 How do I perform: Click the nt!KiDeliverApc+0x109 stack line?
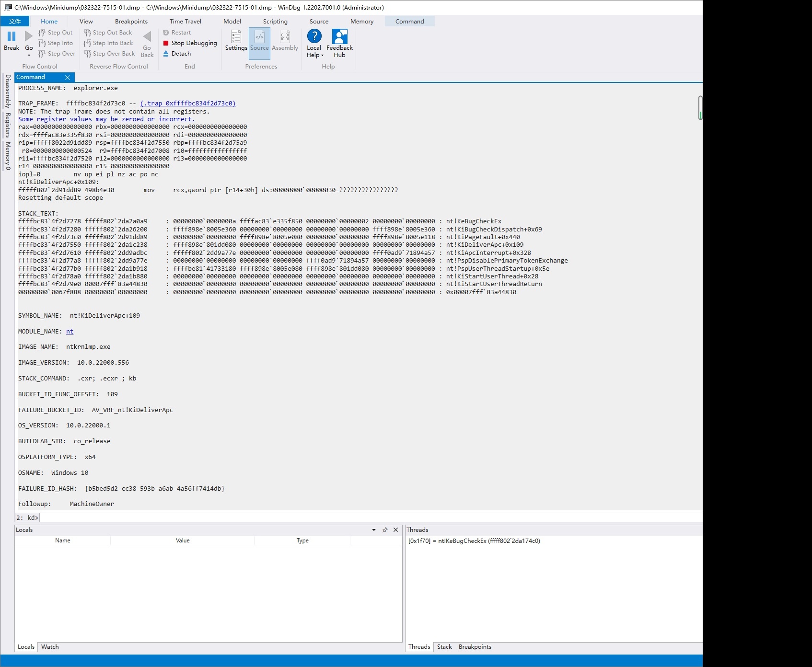click(x=271, y=245)
